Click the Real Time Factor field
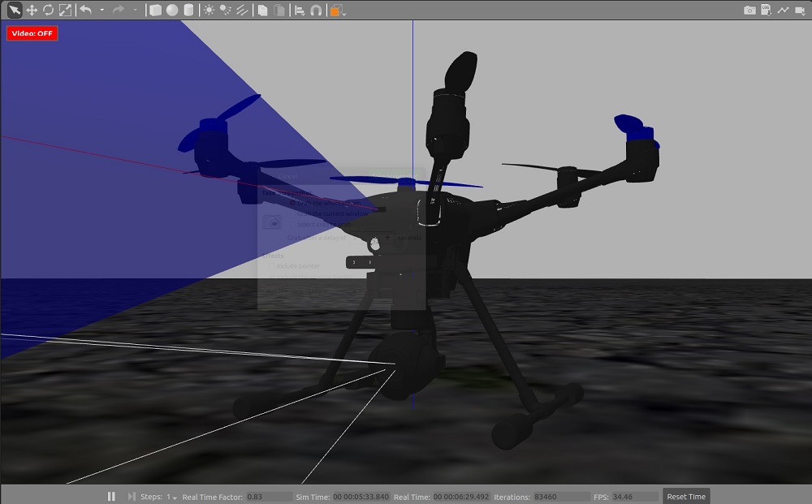 (268, 497)
